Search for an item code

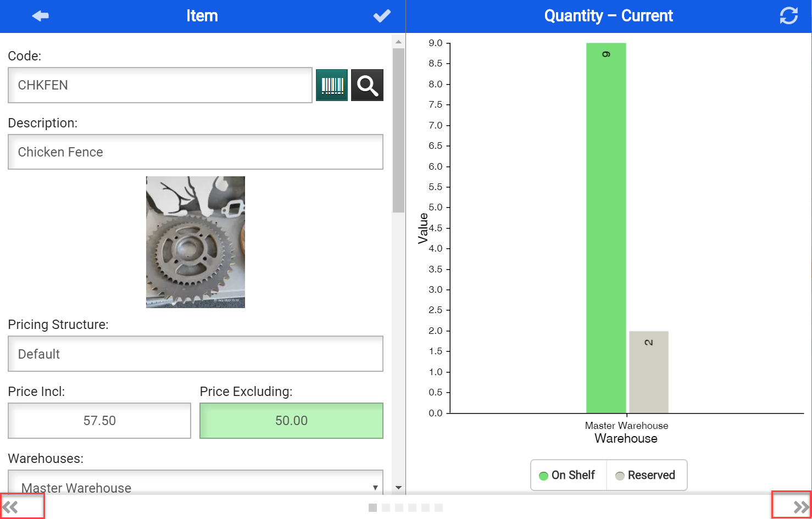[x=368, y=85]
